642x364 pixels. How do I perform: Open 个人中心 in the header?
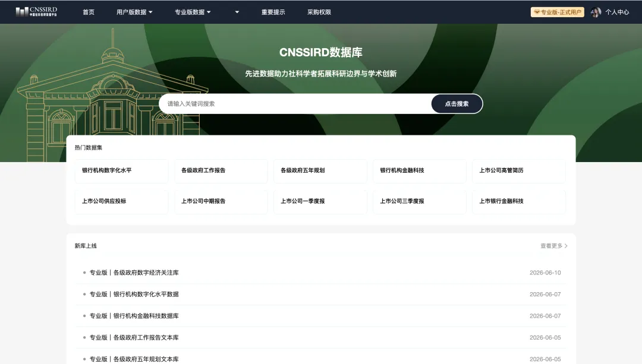point(617,12)
